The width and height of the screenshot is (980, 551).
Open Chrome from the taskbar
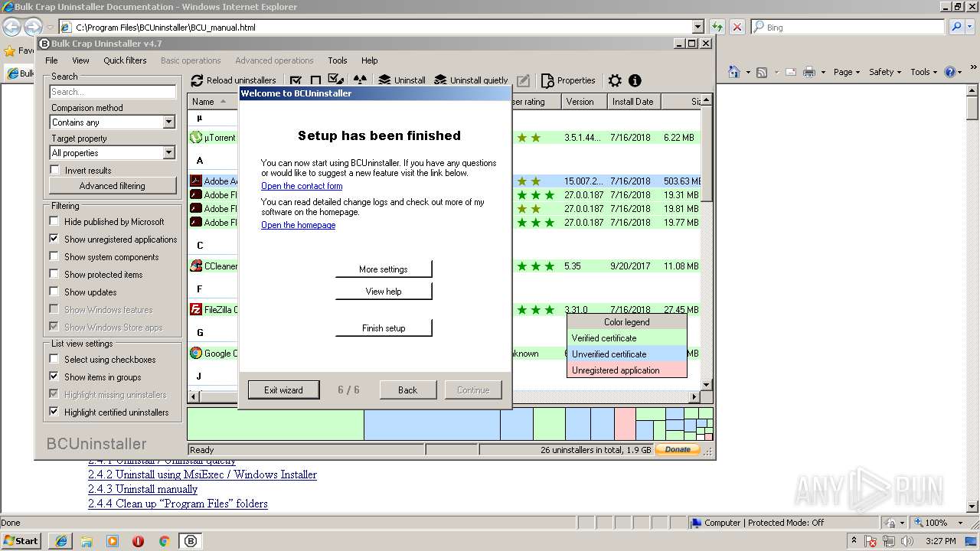[164, 541]
